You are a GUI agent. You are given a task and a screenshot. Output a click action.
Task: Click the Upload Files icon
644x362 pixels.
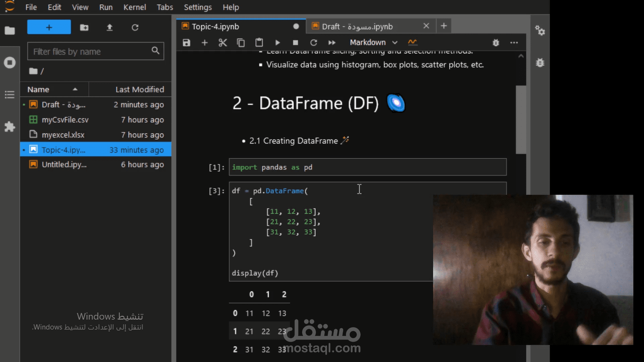click(x=109, y=27)
